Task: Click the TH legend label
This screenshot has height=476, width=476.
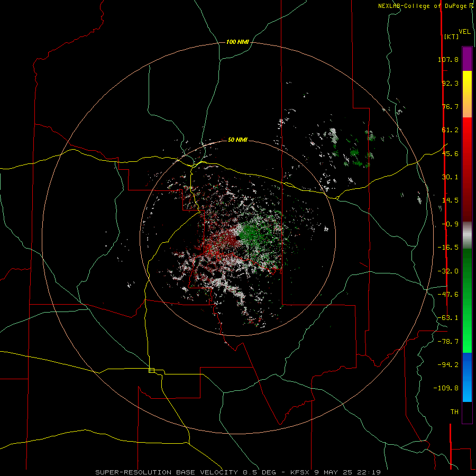Action: point(454,412)
